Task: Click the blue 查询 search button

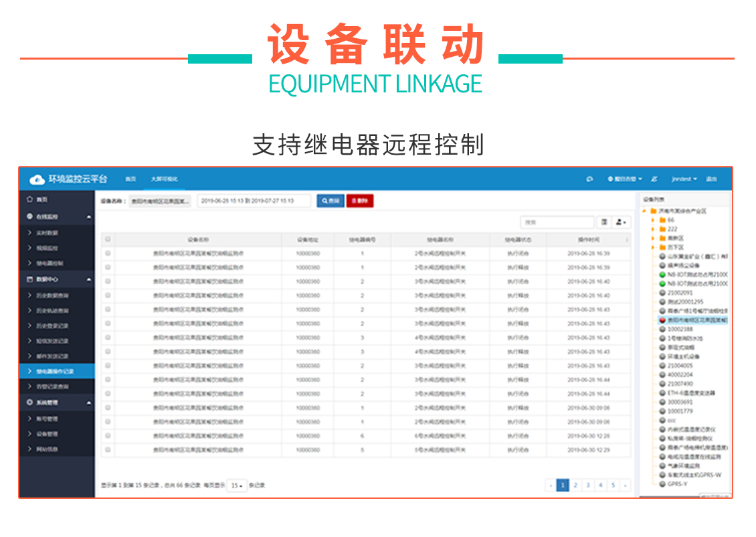Action: pyautogui.click(x=330, y=201)
